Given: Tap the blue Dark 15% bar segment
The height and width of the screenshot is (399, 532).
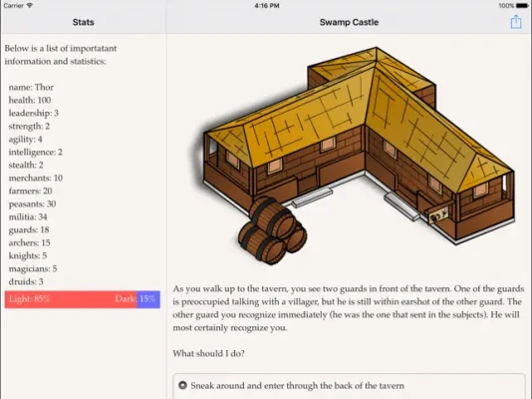Looking at the screenshot, I should tap(148, 299).
